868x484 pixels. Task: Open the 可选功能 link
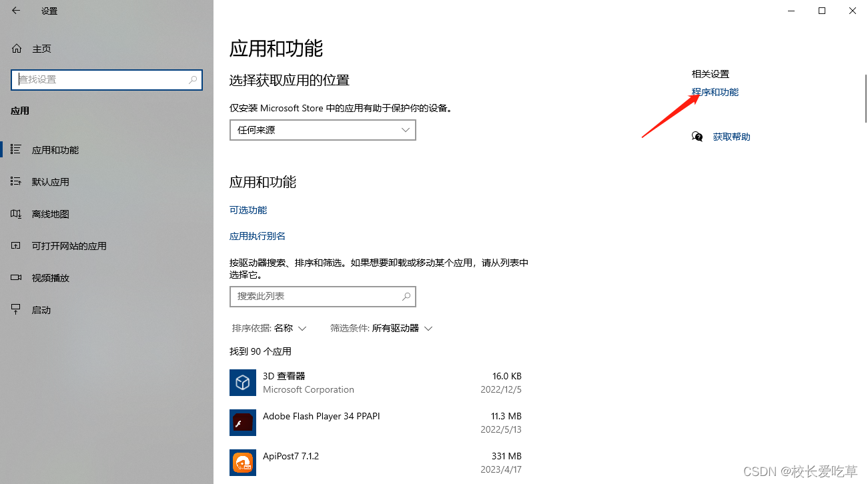click(248, 209)
